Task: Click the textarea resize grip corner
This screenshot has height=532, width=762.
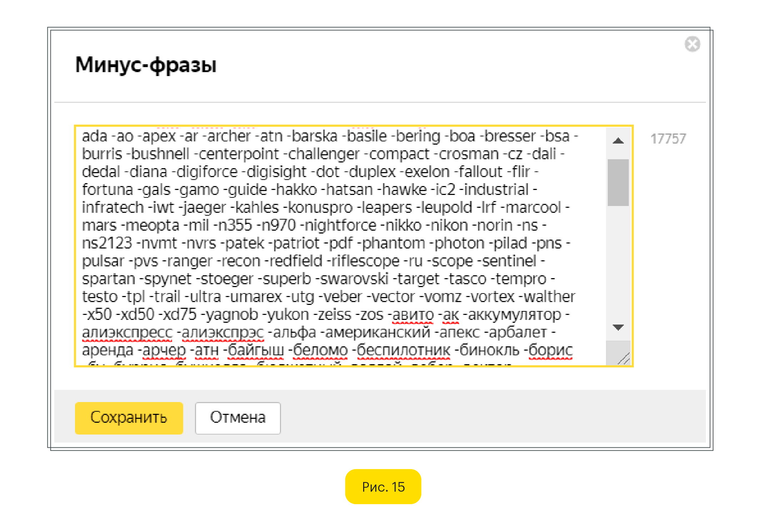Action: [623, 358]
